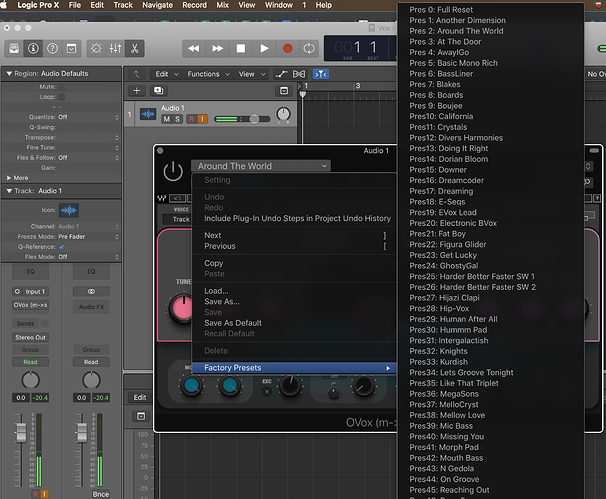This screenshot has height=499, width=606.
Task: Click the OVox (m->s) insert slot
Action: tap(31, 305)
